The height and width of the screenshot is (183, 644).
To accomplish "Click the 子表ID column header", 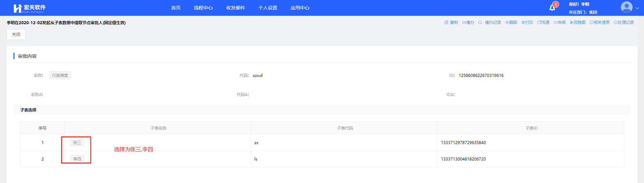I will tap(531, 128).
